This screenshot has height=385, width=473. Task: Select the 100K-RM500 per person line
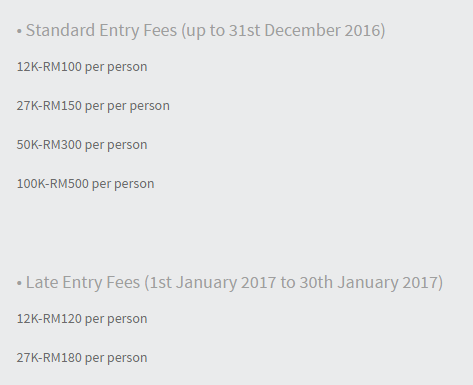85,184
